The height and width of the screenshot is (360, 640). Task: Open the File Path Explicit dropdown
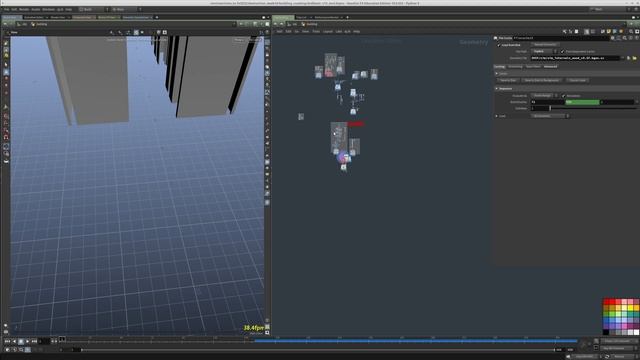[545, 51]
